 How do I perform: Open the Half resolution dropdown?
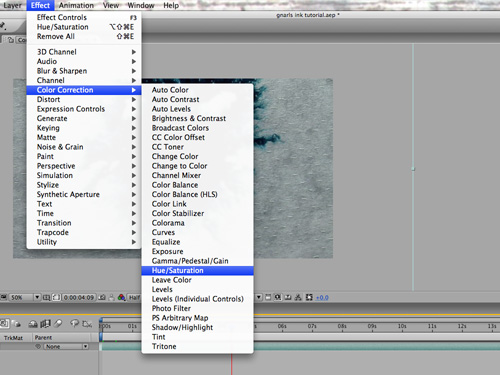pyautogui.click(x=135, y=297)
